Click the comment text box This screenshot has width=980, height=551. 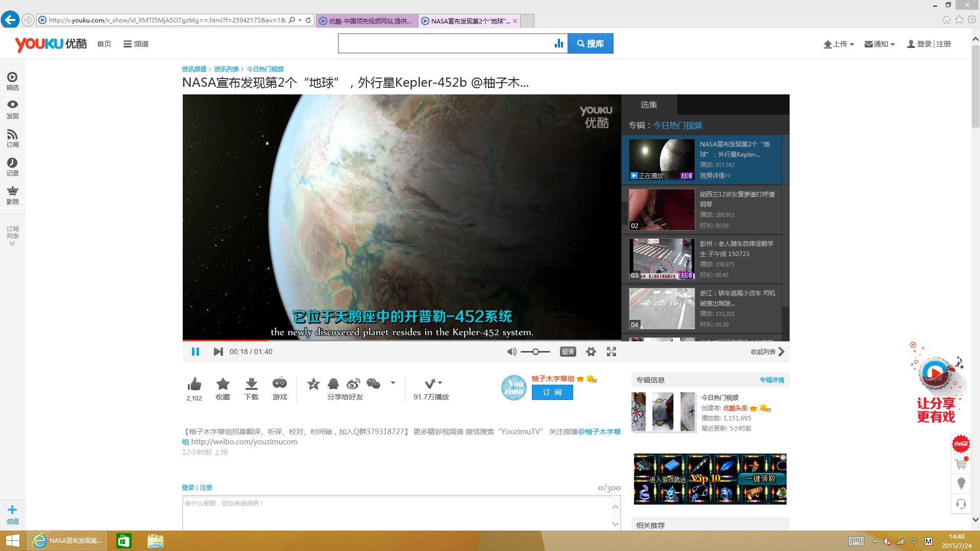point(397,513)
